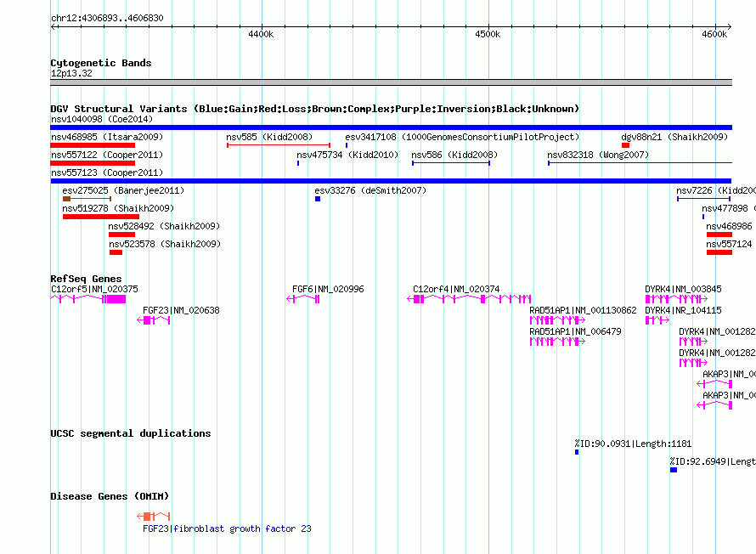Viewport: 756px width, 554px height.
Task: Click the nsv832318 (Wong2007) variant line
Action: [x=640, y=163]
